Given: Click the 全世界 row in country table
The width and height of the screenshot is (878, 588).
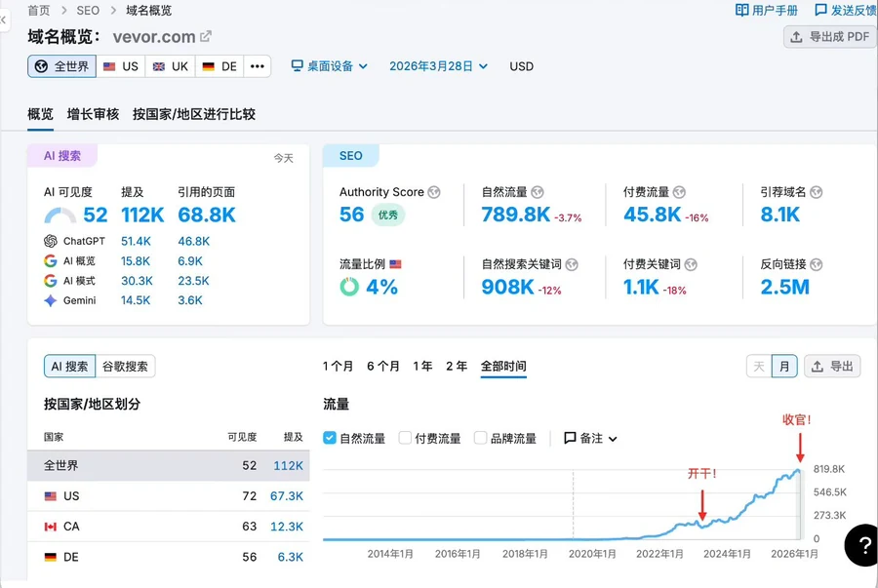Looking at the screenshot, I should [169, 465].
